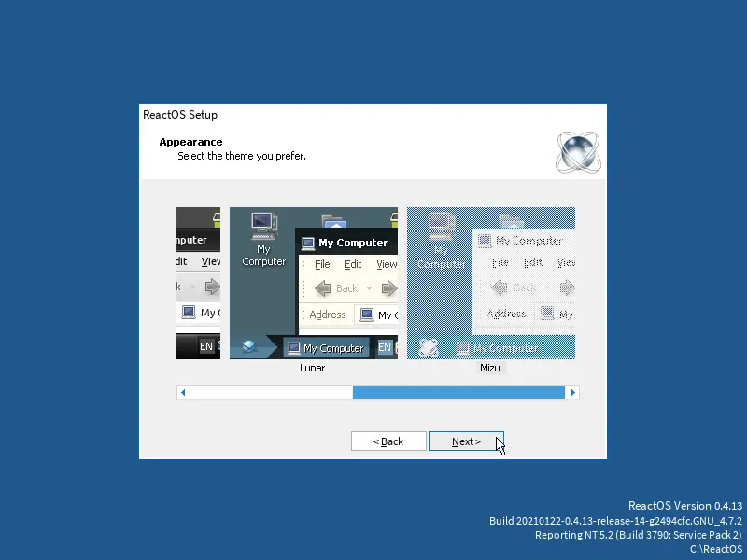Click the ReactOS Setup title text

tap(180, 115)
